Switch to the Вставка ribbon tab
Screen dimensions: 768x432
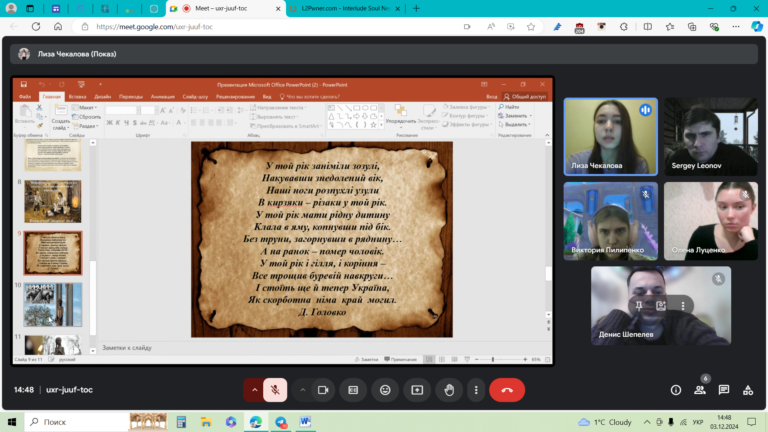tap(77, 96)
